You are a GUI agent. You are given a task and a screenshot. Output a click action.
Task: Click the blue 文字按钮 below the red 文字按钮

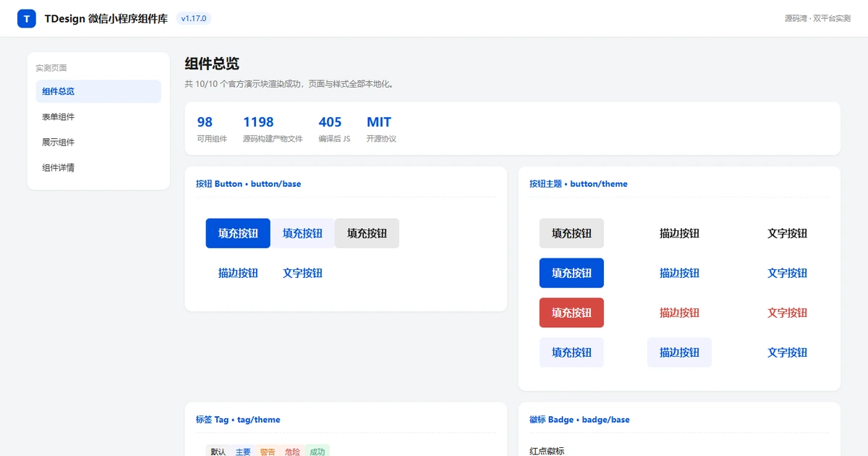[787, 352]
